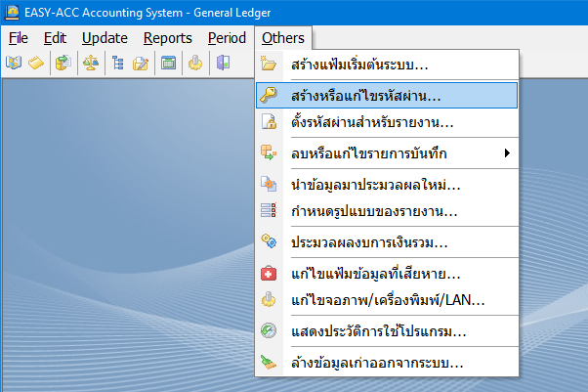The width and height of the screenshot is (588, 392).
Task: Open the Edit menu
Action: pos(55,38)
